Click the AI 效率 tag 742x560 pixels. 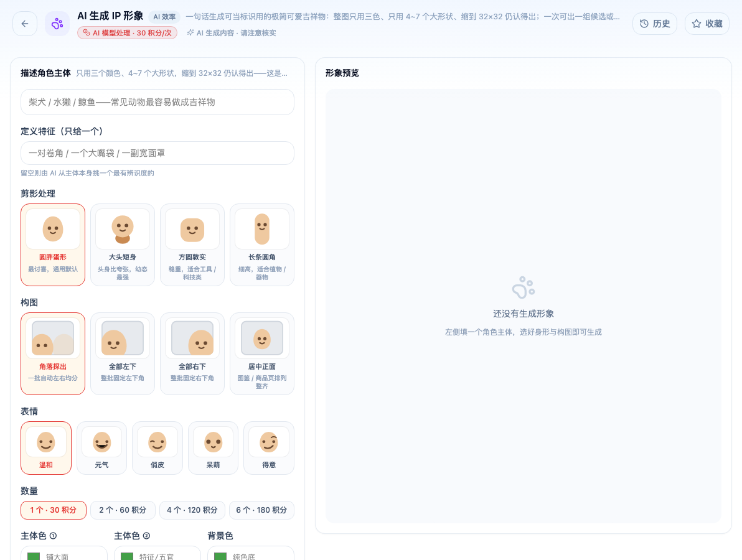(164, 17)
